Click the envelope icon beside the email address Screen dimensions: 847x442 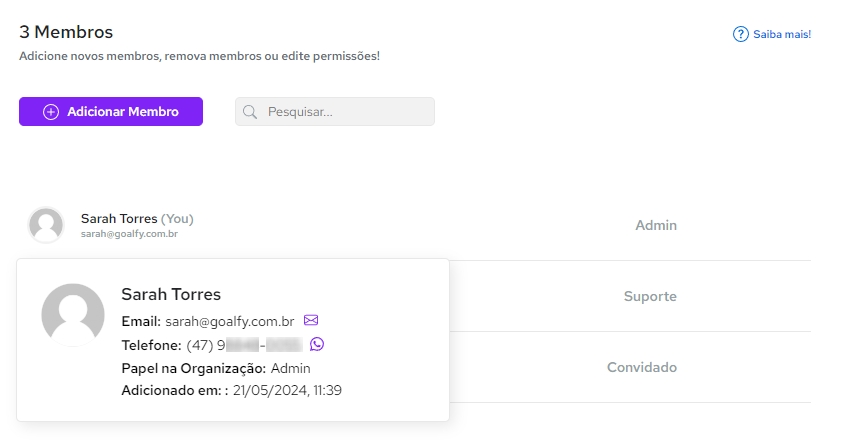click(311, 320)
